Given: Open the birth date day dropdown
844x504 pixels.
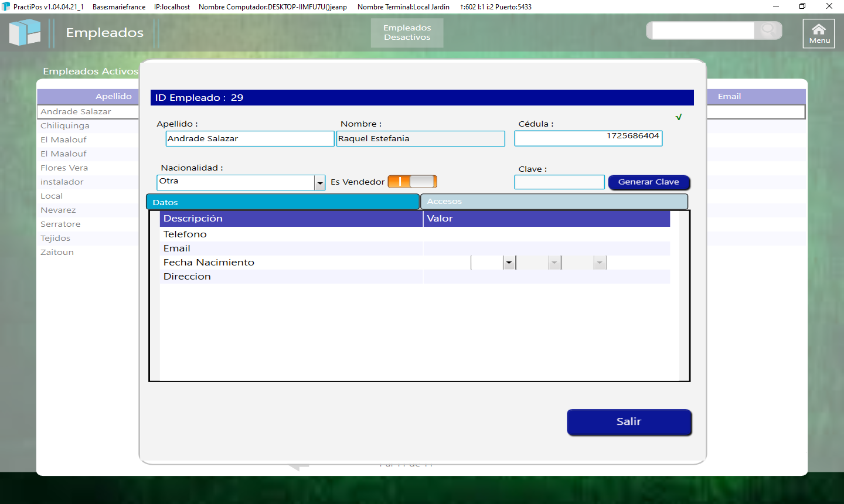Looking at the screenshot, I should click(509, 263).
